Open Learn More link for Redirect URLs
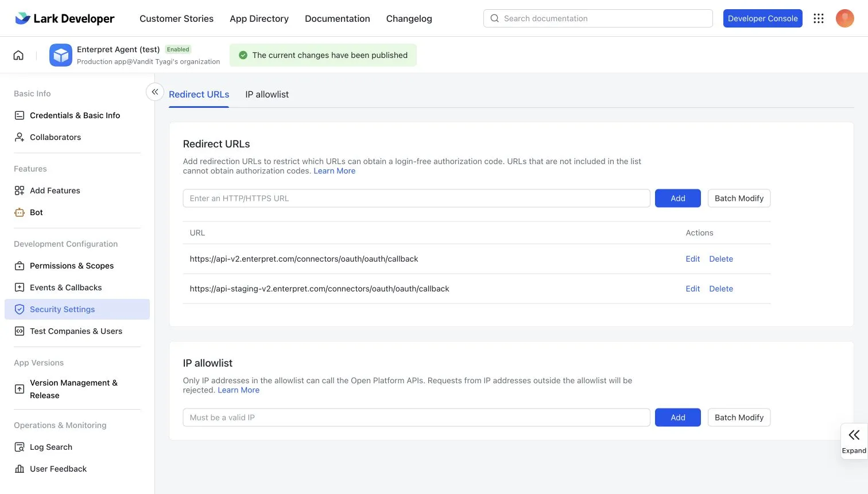 (335, 171)
